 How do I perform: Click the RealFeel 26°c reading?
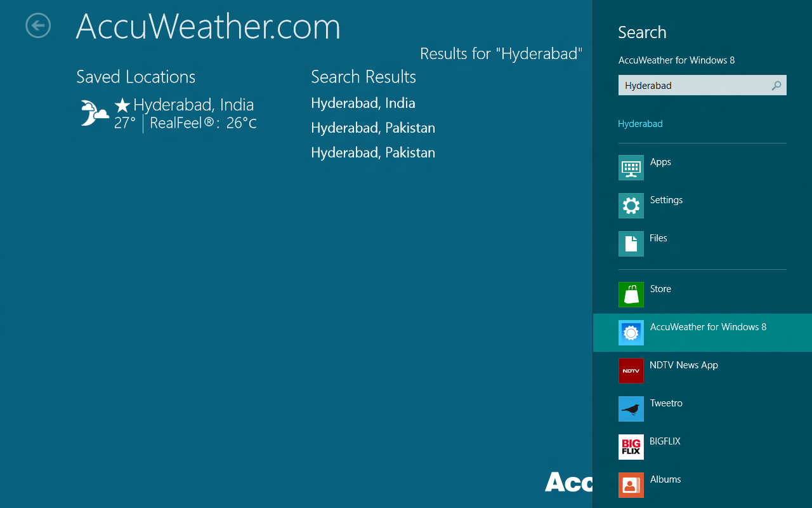coord(203,123)
